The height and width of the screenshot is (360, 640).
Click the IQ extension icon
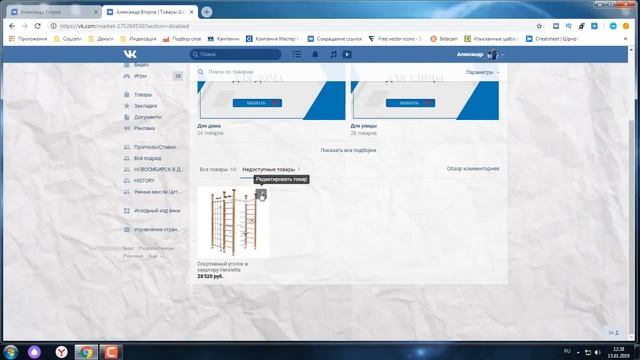[x=569, y=26]
